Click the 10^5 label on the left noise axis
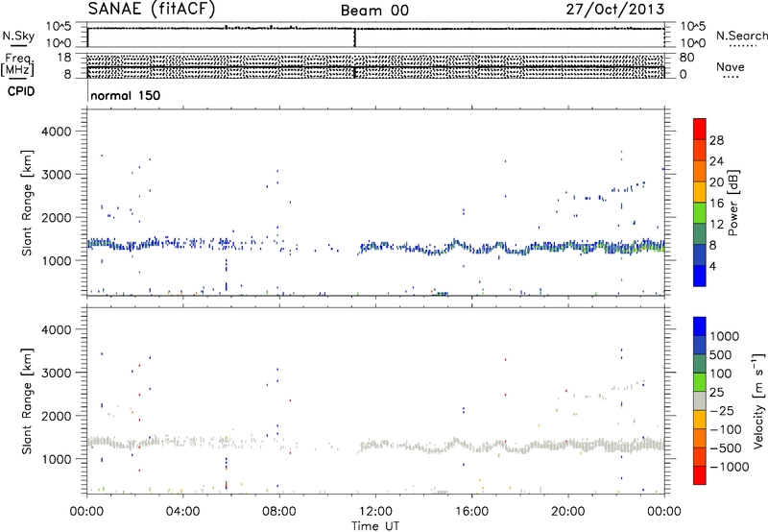Image resolution: width=768 pixels, height=532 pixels. tap(59, 27)
